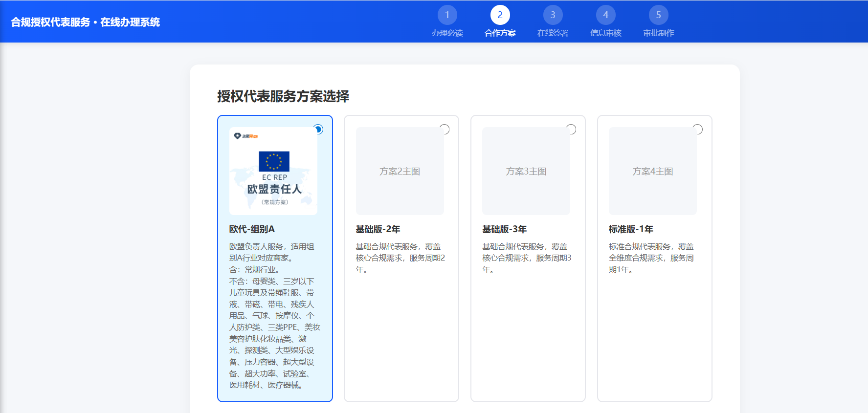Click step 3 circle for 在线签署
This screenshot has width=868, height=413.
tap(553, 15)
